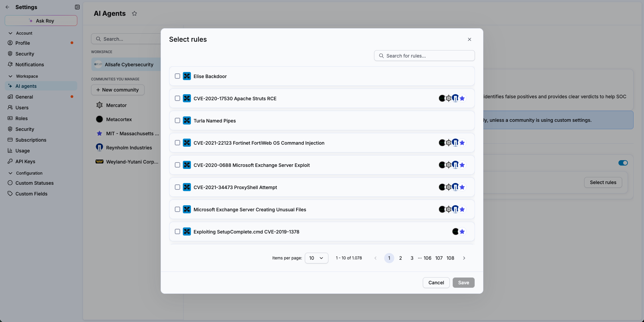The width and height of the screenshot is (644, 322).
Task: Click the Subscriptions card icon
Action: [x=10, y=140]
